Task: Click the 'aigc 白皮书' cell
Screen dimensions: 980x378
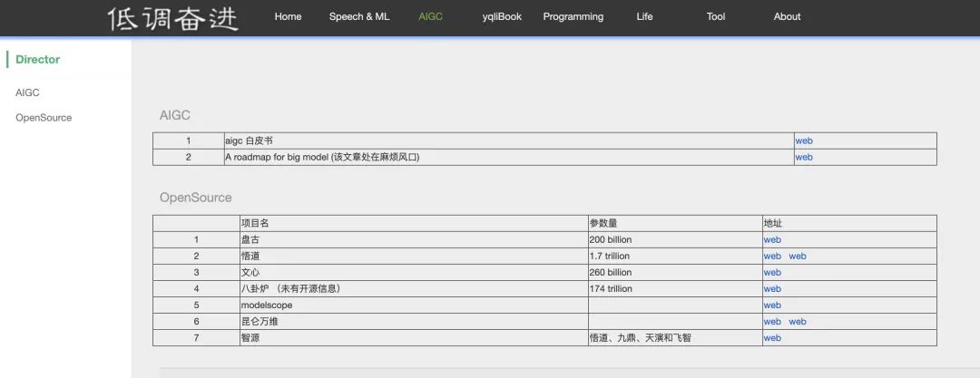Action: point(509,141)
